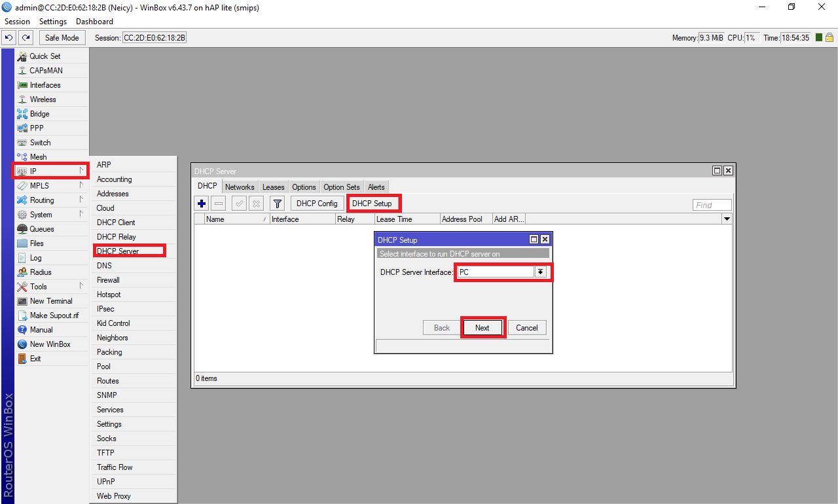Open New WinBox from sidebar

[x=52, y=344]
